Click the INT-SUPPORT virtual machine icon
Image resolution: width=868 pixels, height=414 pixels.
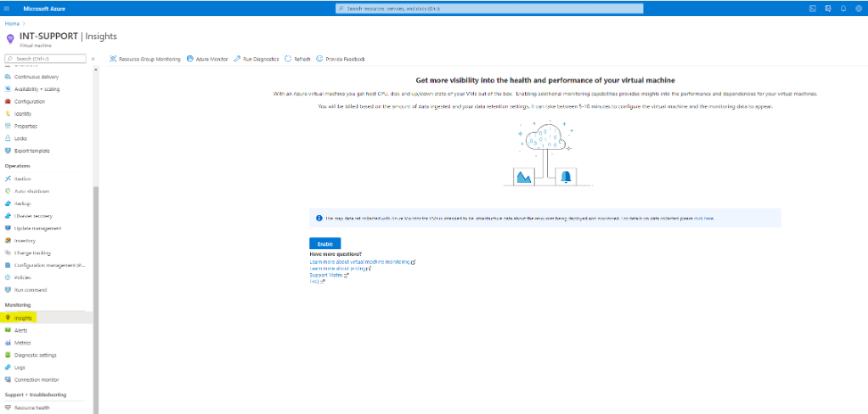tap(10, 38)
